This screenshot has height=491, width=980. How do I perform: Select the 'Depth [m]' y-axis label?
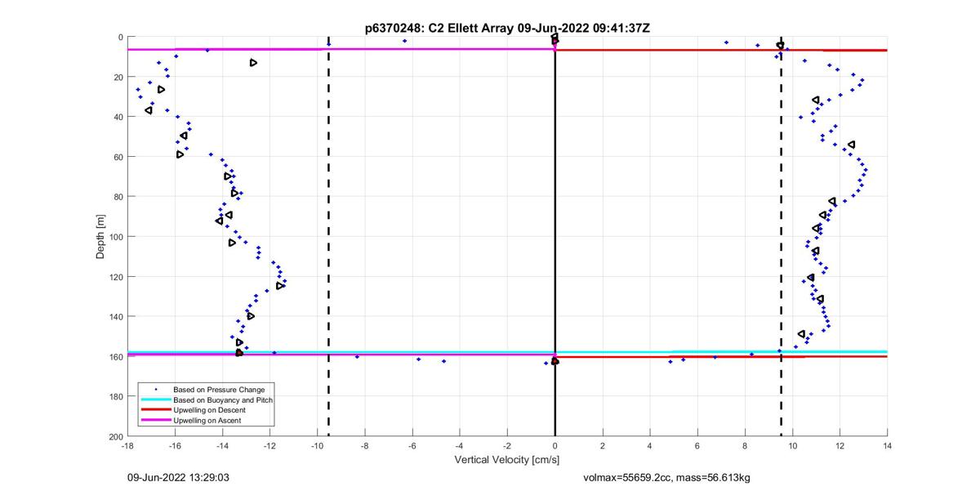(x=100, y=237)
